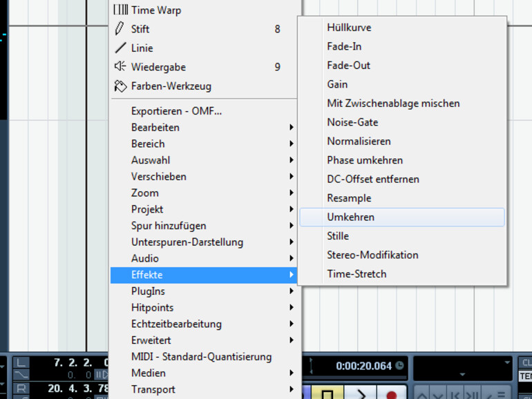Select Phase umkehren
The width and height of the screenshot is (532, 399).
[x=402, y=160]
